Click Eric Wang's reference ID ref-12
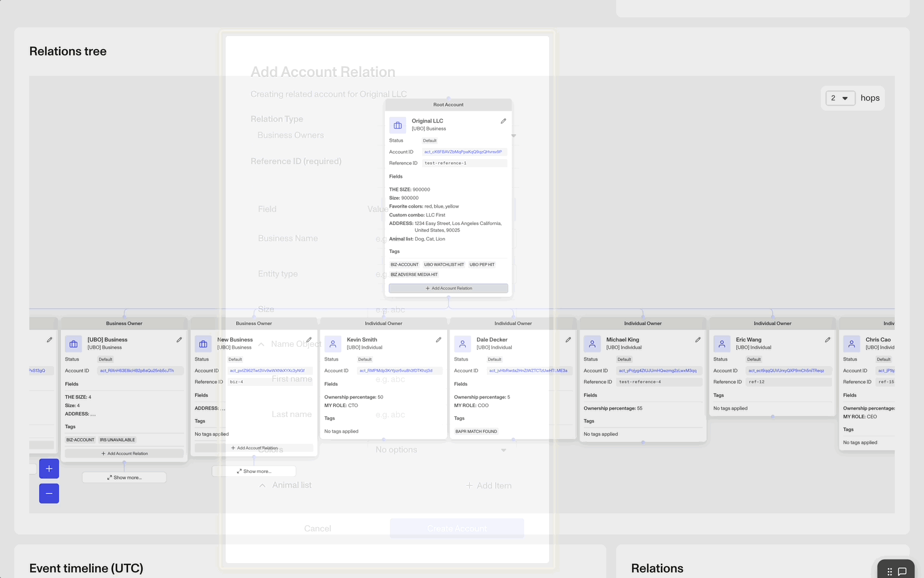Screen dimensions: 924x578 click(x=757, y=382)
